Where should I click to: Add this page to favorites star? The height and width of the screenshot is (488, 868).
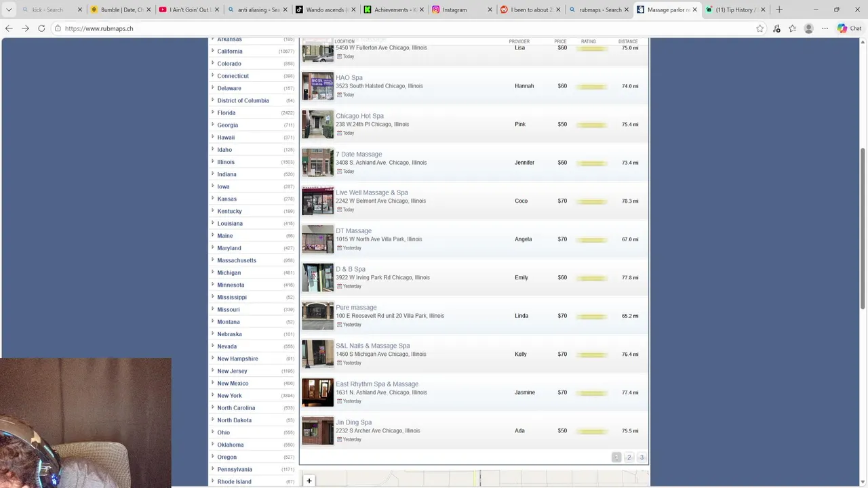[x=759, y=28]
